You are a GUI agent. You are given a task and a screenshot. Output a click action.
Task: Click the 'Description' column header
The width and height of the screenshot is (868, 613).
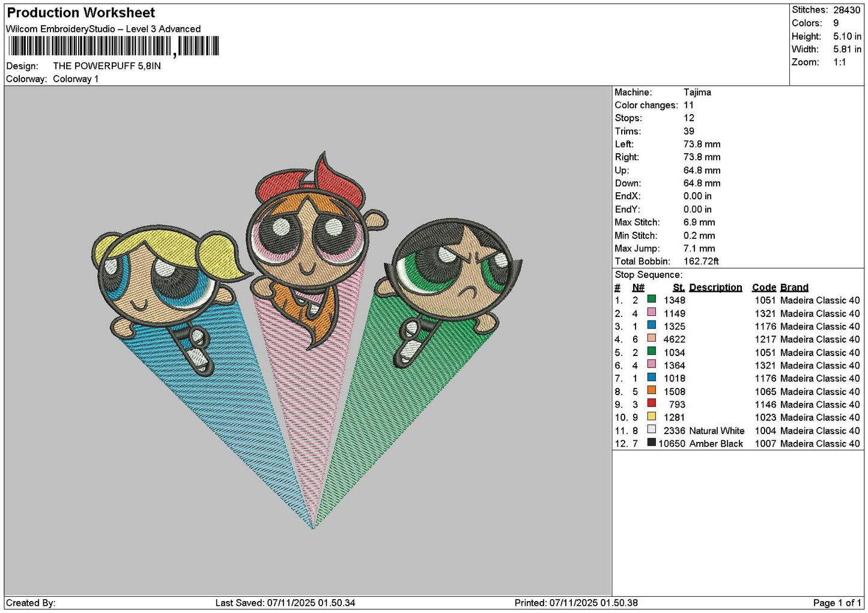click(x=715, y=288)
